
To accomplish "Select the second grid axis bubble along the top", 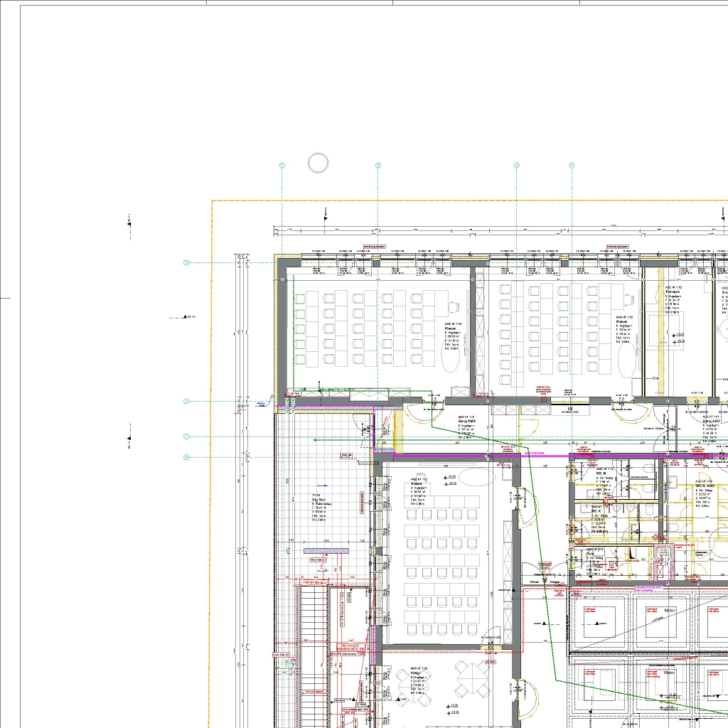I will tap(378, 165).
